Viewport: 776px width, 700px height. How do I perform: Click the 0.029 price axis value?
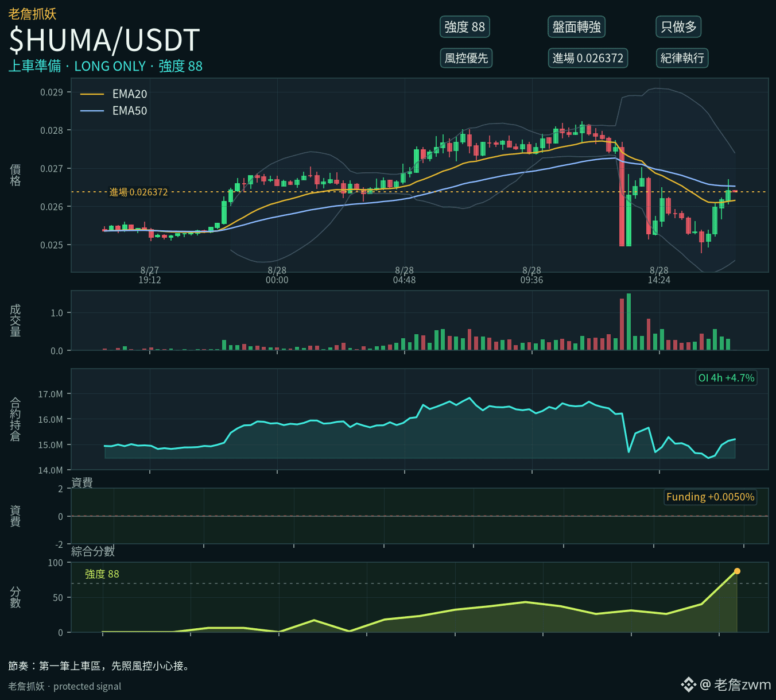click(52, 92)
